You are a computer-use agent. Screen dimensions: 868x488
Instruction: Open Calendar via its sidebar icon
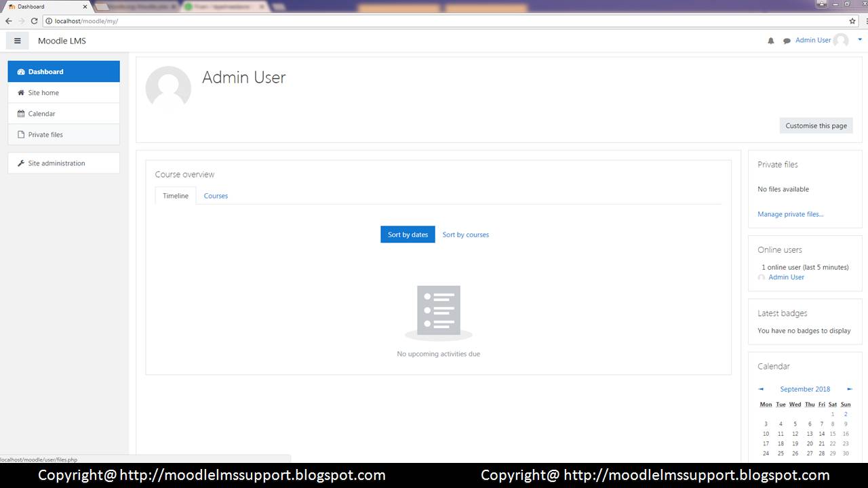tap(22, 113)
